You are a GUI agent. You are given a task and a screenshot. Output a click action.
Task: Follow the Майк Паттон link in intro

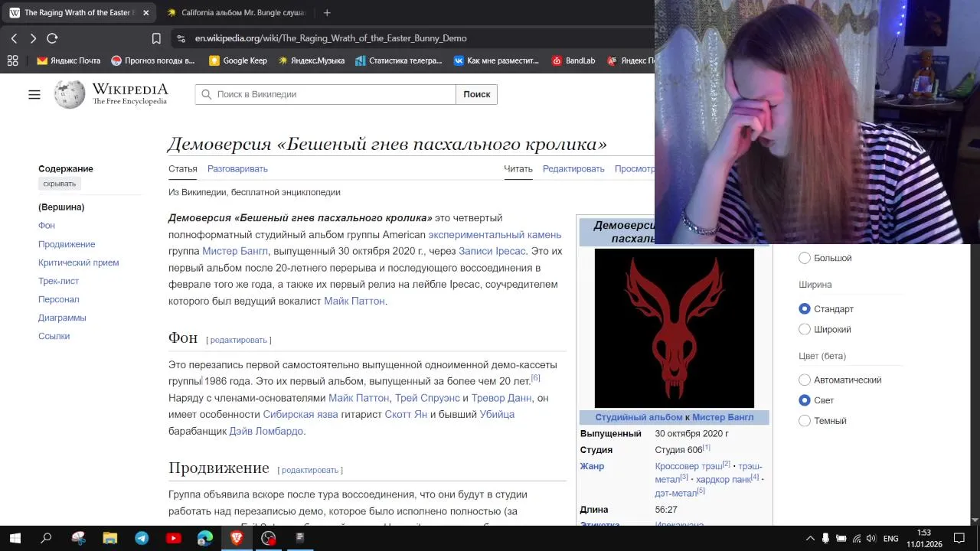click(354, 302)
